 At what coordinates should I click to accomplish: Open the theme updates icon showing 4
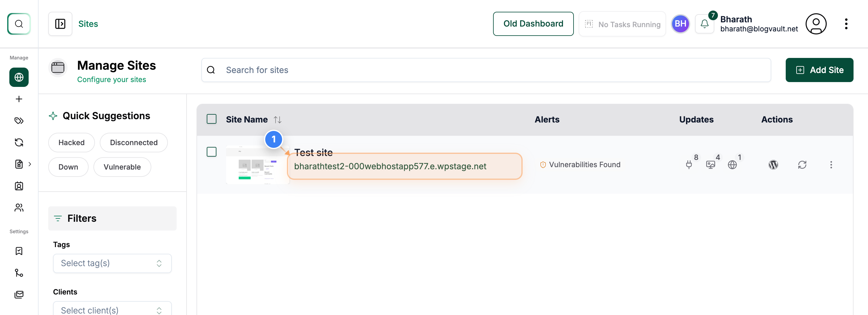click(x=711, y=165)
